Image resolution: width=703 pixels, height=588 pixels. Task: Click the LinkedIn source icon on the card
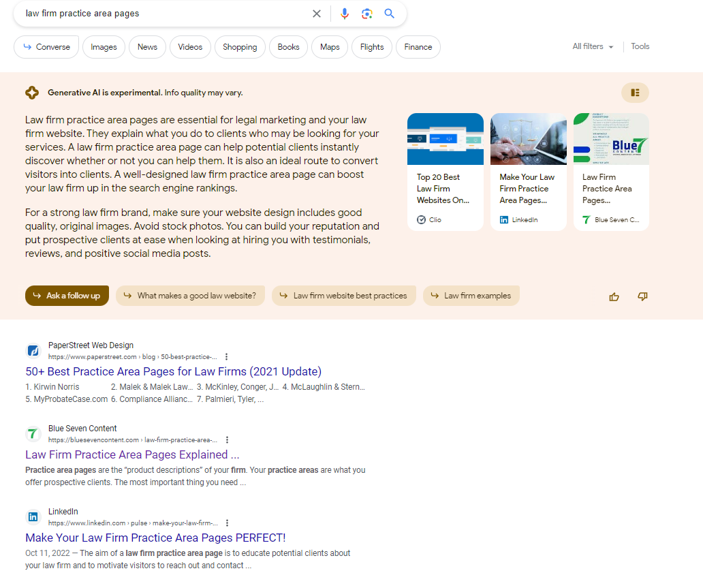click(x=504, y=219)
